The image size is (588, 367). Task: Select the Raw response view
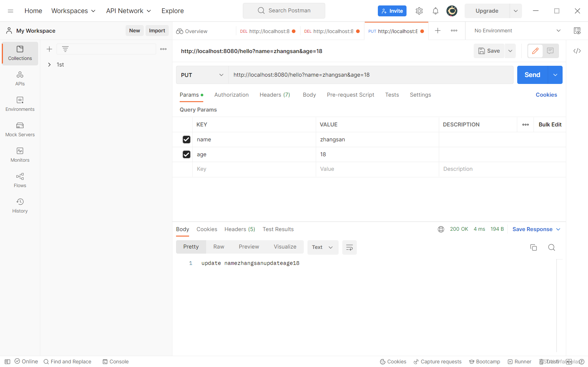pos(219,247)
